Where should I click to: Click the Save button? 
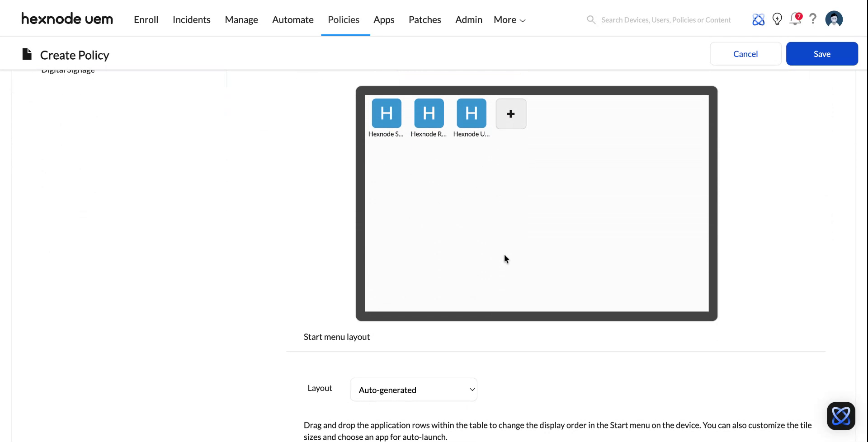click(821, 53)
